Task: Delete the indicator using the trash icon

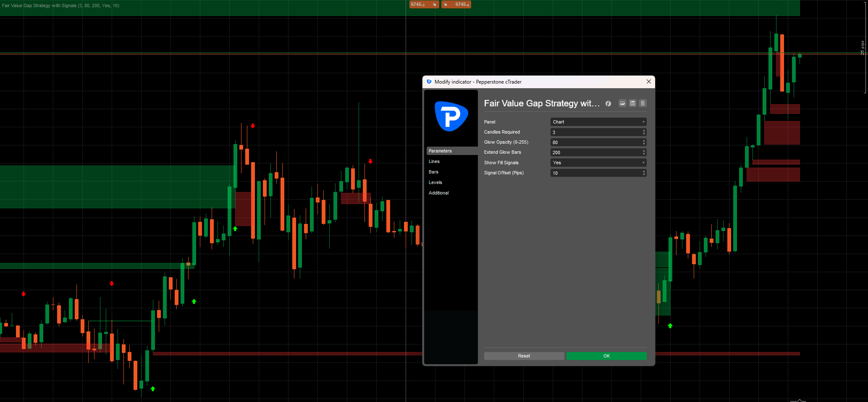Action: tap(642, 103)
